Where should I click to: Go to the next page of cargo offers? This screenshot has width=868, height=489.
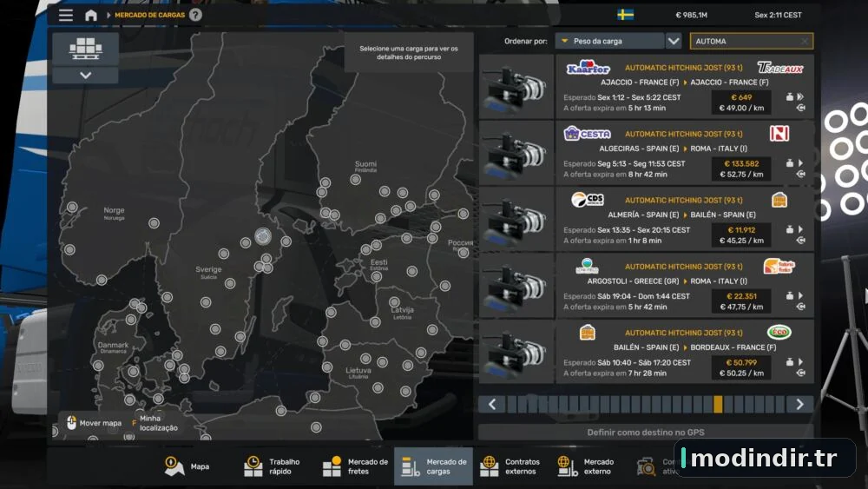(x=800, y=404)
